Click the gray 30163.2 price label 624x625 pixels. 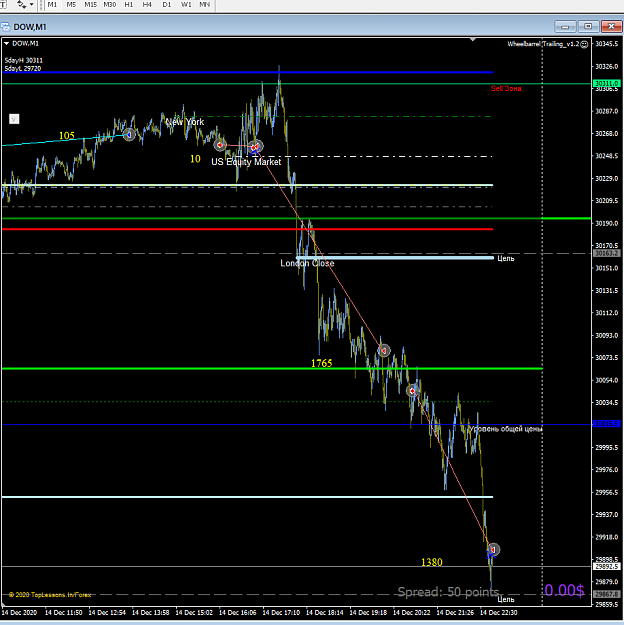[x=606, y=253]
